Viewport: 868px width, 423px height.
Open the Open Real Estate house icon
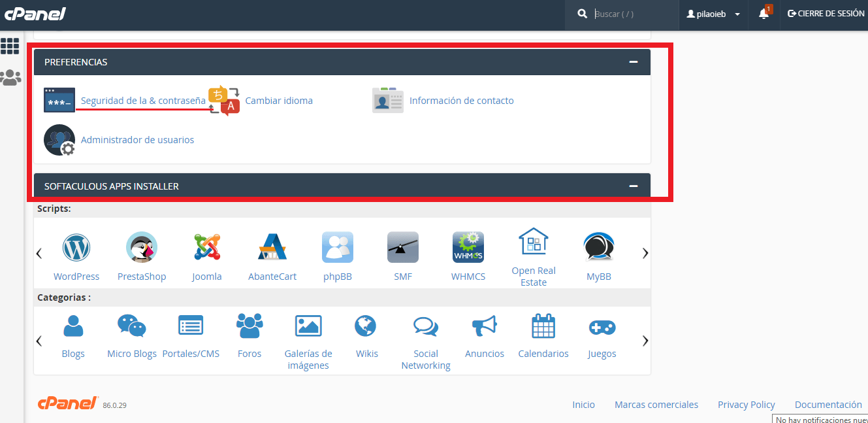coord(534,241)
